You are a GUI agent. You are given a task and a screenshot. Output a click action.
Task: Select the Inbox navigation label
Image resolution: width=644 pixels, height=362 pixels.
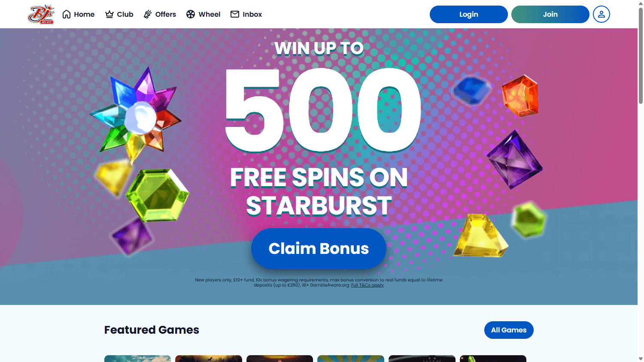tap(252, 14)
